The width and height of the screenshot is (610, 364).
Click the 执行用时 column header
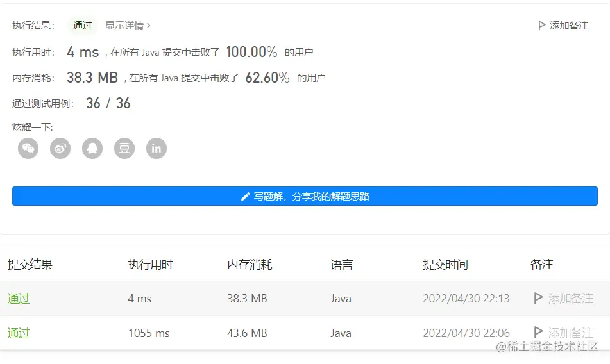[150, 265]
